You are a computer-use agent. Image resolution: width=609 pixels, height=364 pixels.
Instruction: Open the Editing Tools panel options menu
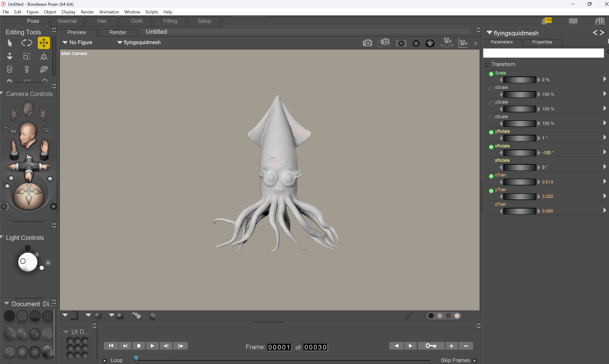(x=54, y=30)
